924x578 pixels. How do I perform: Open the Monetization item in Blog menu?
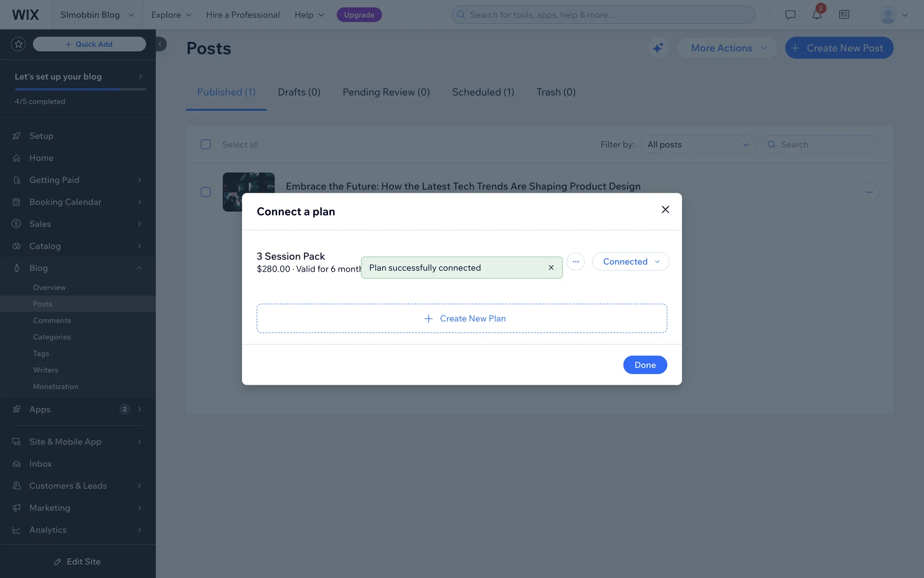tap(55, 386)
